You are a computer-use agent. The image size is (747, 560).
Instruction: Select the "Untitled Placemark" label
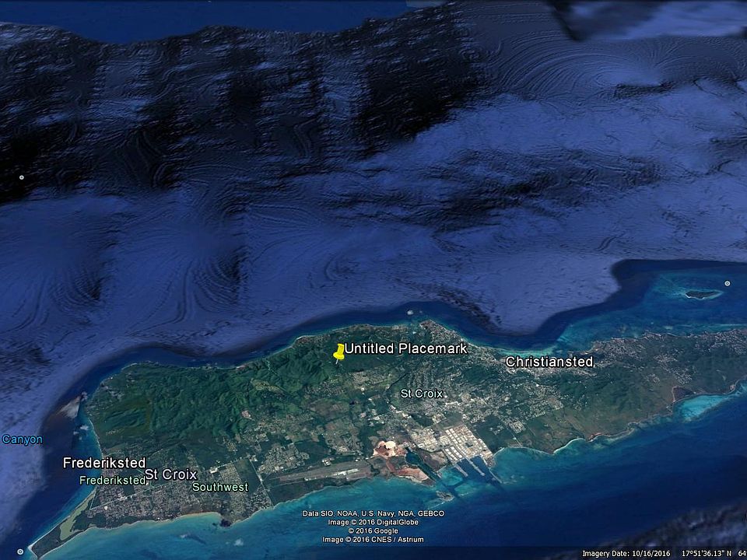[406, 348]
